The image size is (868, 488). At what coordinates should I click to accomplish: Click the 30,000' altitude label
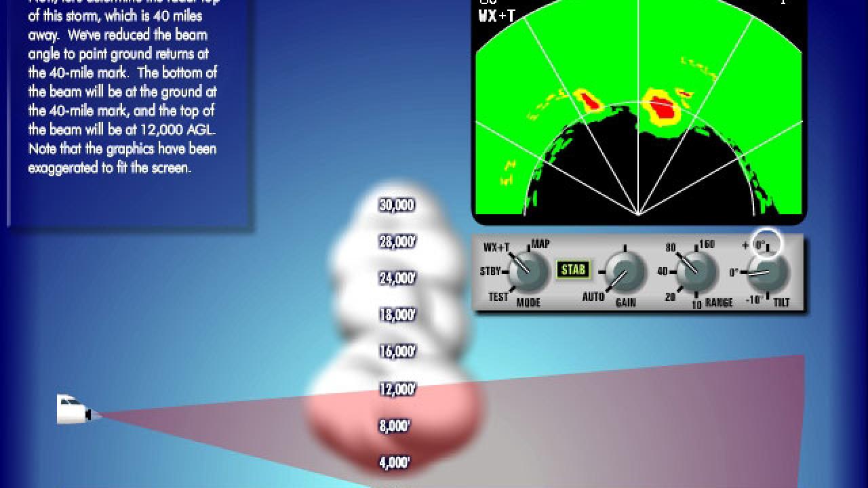tap(397, 205)
